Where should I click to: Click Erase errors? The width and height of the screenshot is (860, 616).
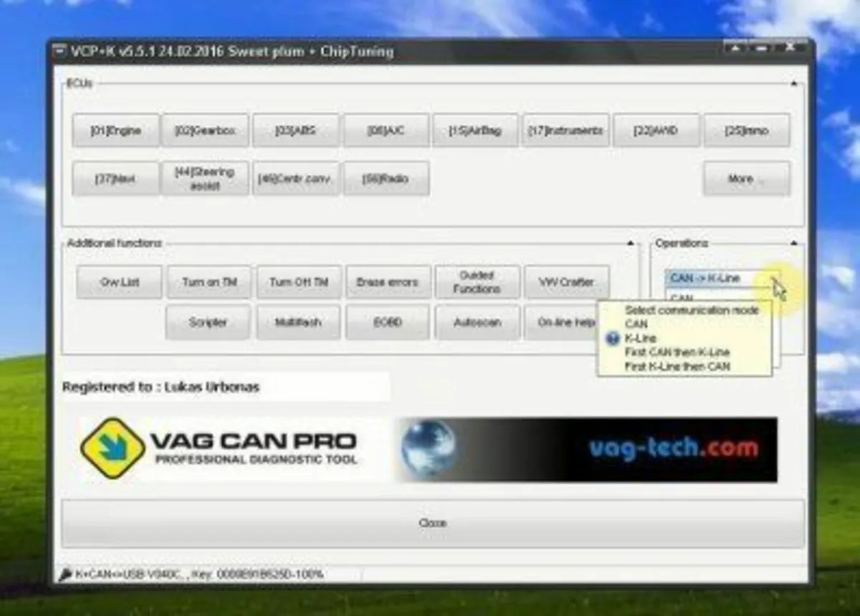point(388,282)
